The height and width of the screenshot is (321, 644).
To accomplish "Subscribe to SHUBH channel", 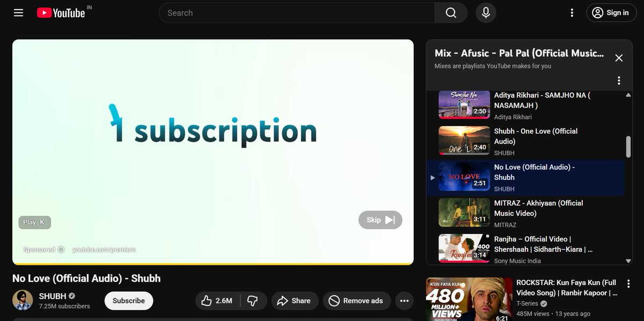I will click(x=129, y=301).
